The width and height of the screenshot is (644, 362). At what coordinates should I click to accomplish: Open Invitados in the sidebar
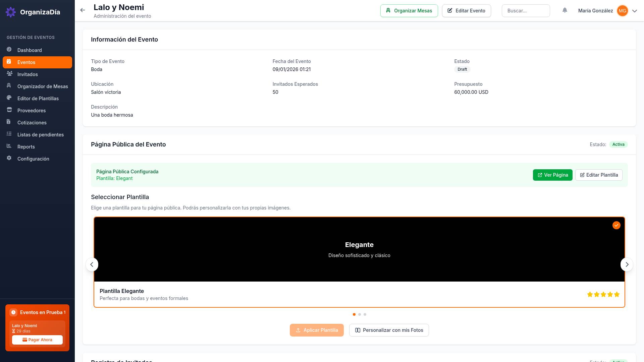(28, 74)
